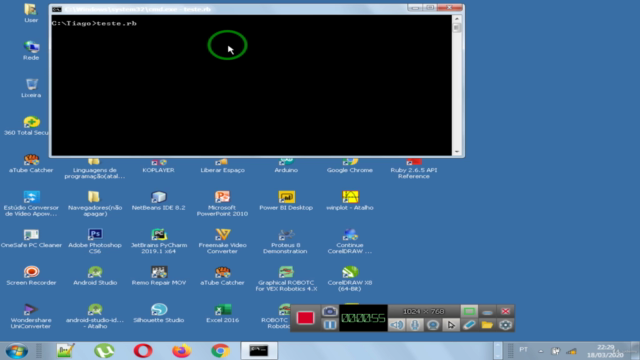The image size is (640, 360).
Task: Launch Excel 2016
Action: (222, 313)
